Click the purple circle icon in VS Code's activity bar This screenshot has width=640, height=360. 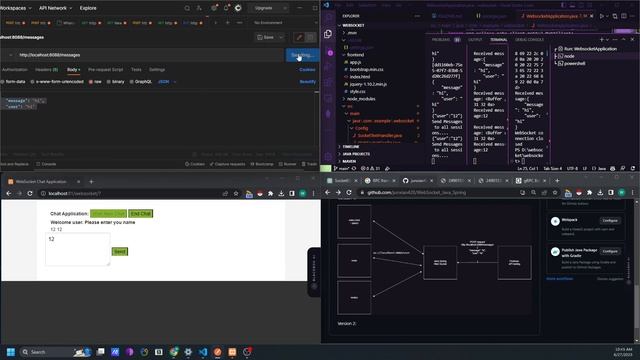pos(330,53)
